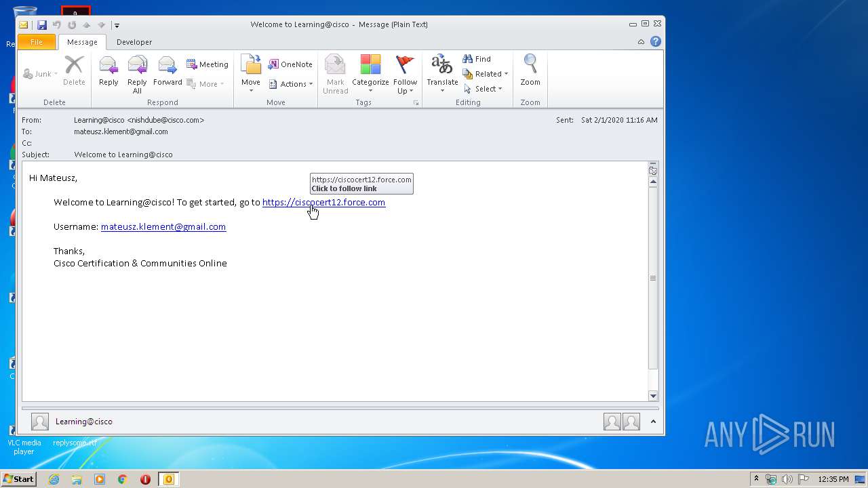
Task: Open the Select dropdown
Action: (x=483, y=89)
